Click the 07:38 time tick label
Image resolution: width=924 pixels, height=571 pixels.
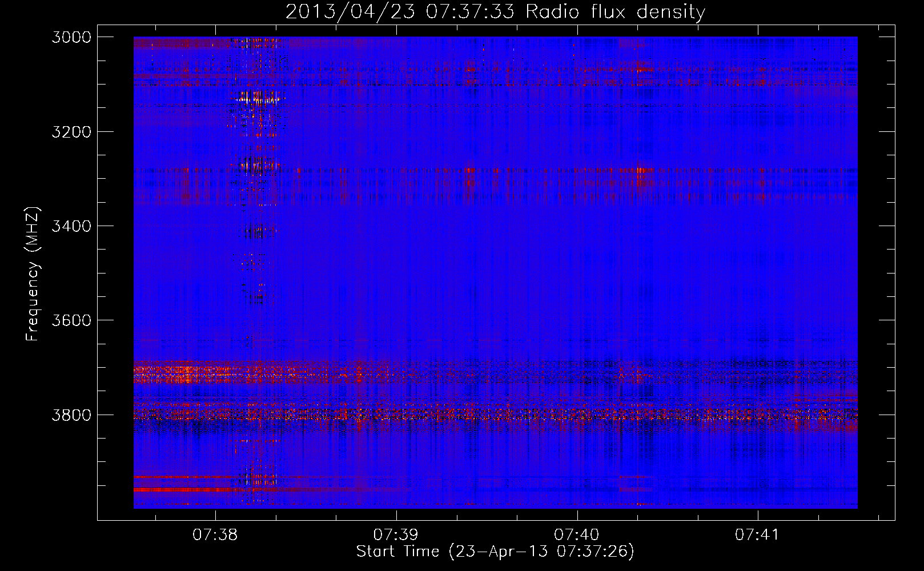[x=215, y=534]
